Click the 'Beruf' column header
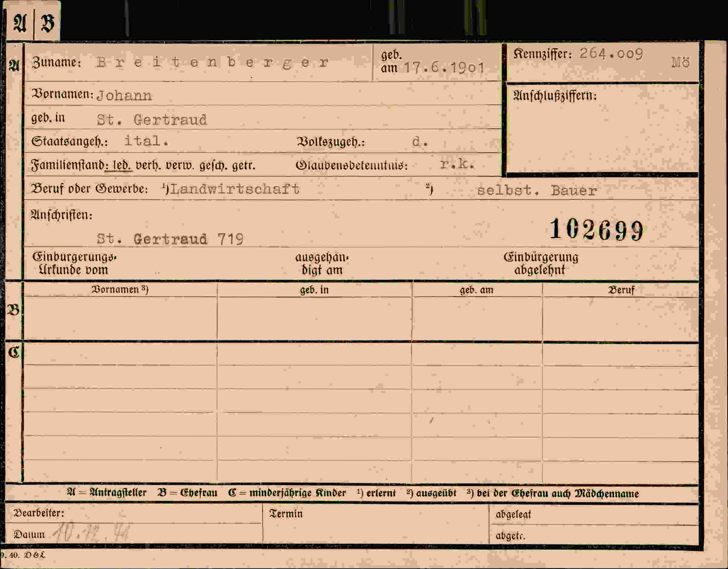The image size is (728, 569). 621,289
